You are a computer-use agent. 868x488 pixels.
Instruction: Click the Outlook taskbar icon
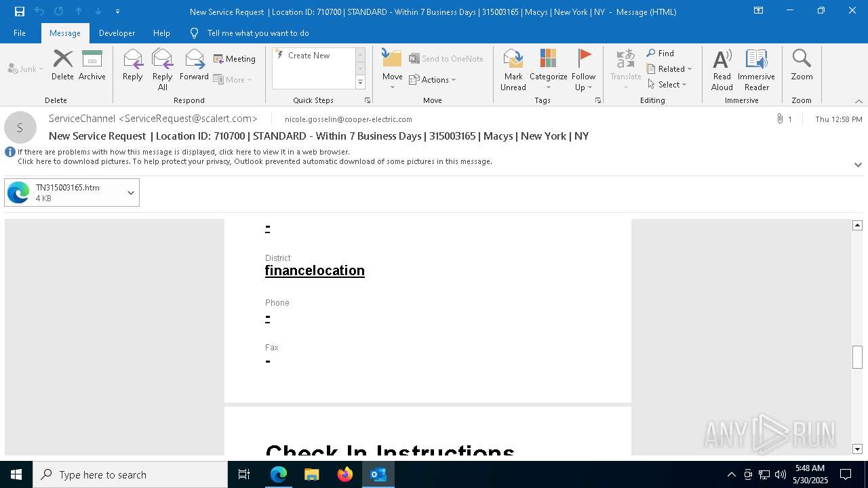point(378,474)
